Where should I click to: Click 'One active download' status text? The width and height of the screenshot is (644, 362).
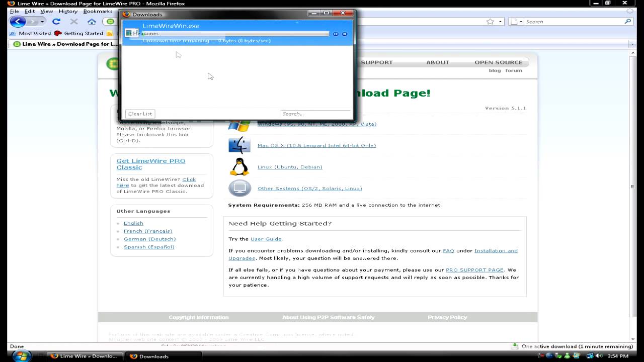[x=577, y=346]
